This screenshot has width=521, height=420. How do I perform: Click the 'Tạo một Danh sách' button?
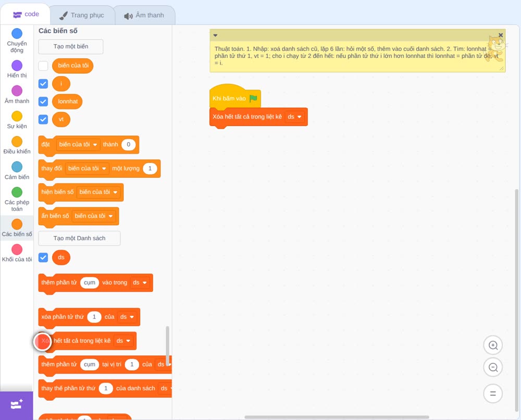tap(79, 238)
